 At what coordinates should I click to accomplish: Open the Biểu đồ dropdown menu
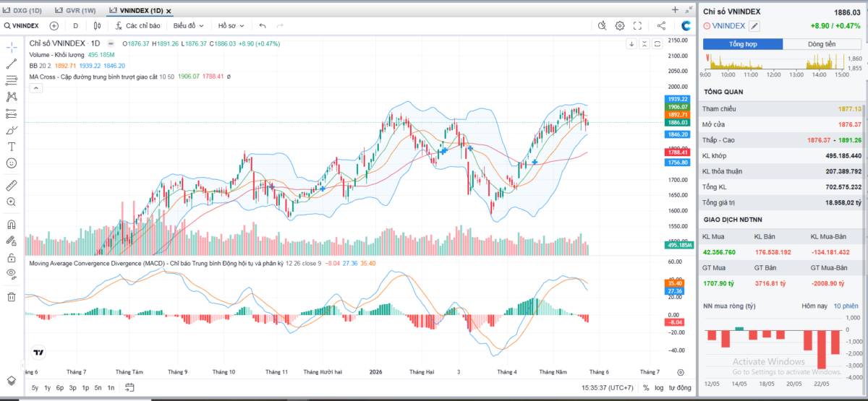click(188, 25)
